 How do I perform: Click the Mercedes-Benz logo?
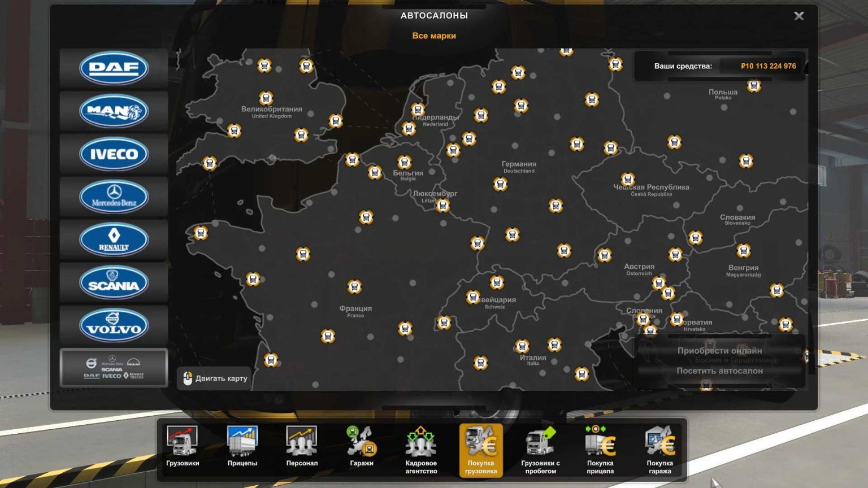point(112,197)
